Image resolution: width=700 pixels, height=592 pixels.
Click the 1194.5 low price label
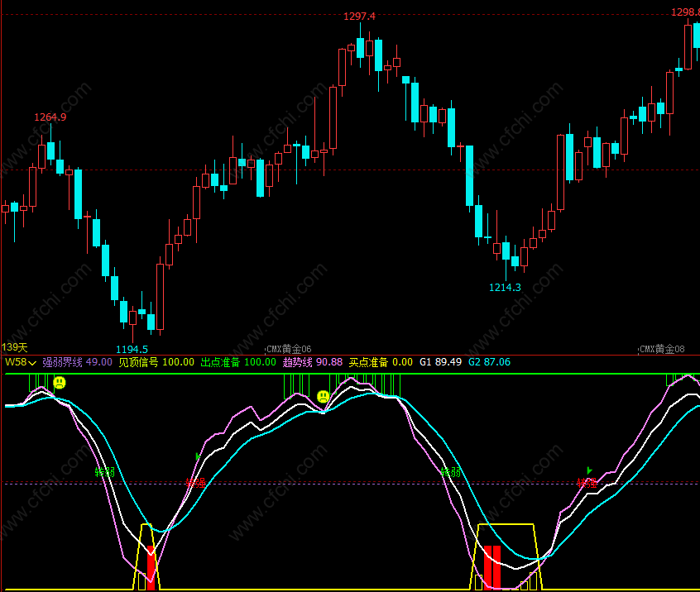(132, 349)
